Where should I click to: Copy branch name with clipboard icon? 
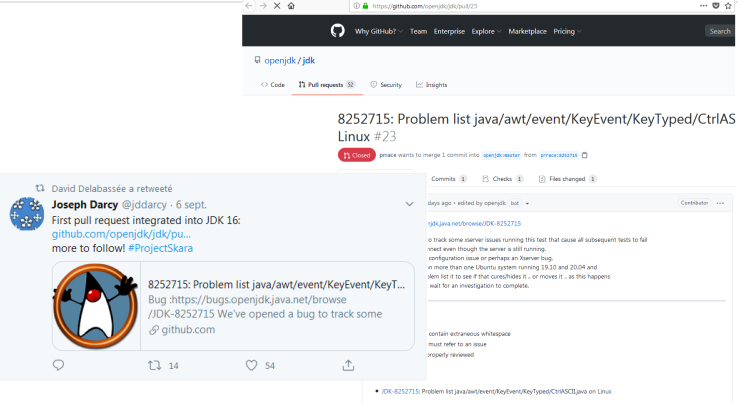tap(585, 155)
